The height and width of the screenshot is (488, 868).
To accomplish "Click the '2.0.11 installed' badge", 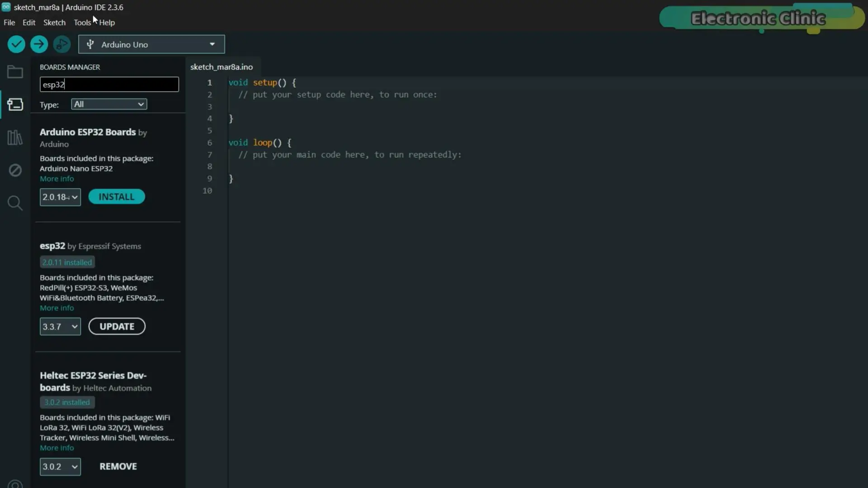I will click(67, 262).
